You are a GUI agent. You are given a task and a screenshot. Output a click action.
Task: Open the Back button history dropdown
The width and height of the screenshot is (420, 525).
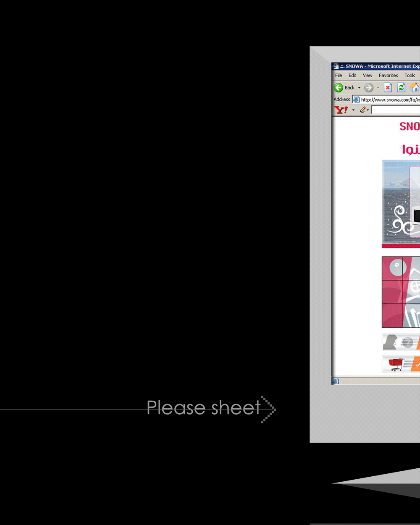pyautogui.click(x=359, y=88)
